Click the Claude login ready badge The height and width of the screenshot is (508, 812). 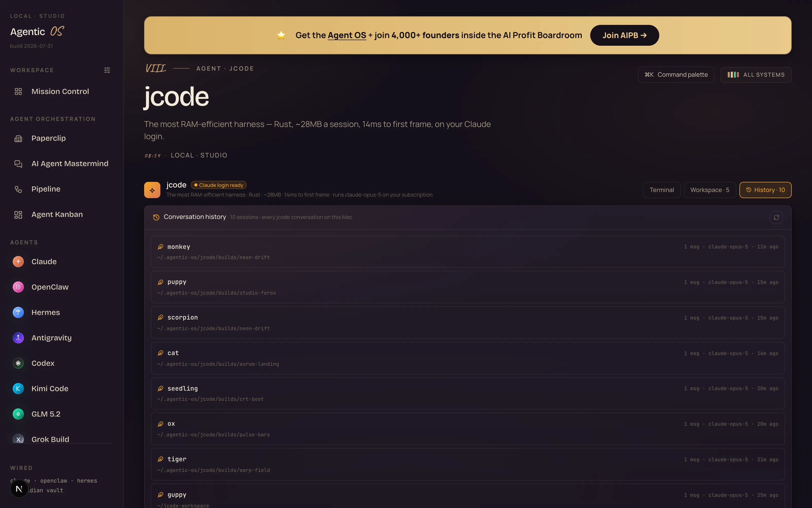pyautogui.click(x=218, y=185)
